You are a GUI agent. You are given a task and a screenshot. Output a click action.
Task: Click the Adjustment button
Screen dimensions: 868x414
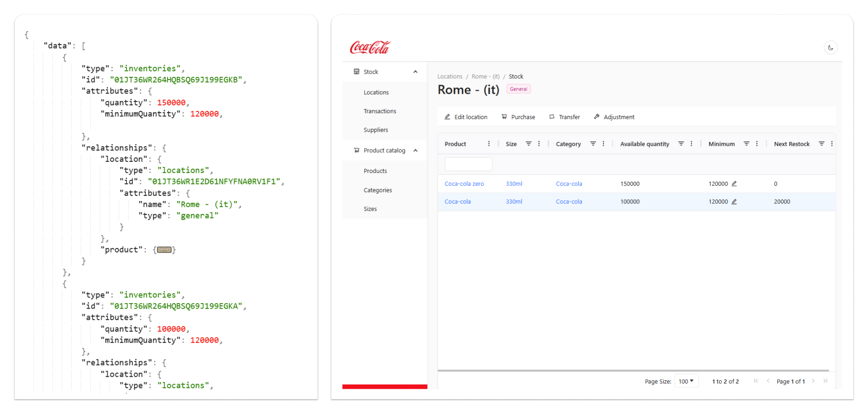tap(614, 117)
